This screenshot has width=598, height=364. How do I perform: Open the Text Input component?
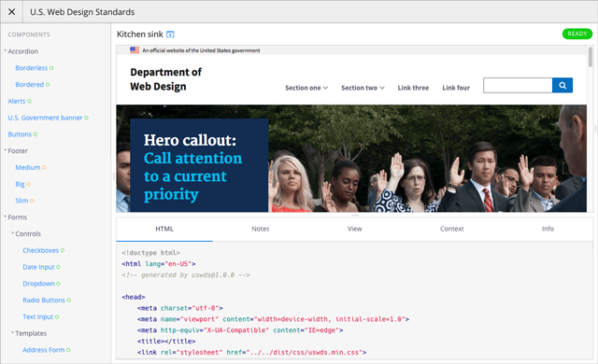click(38, 316)
